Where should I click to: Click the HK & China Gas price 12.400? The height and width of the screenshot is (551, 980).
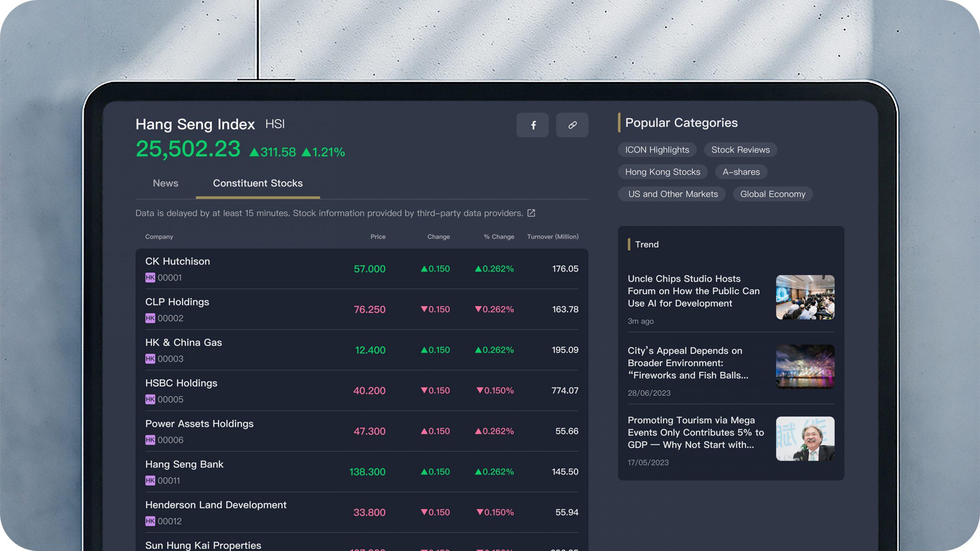pyautogui.click(x=370, y=350)
